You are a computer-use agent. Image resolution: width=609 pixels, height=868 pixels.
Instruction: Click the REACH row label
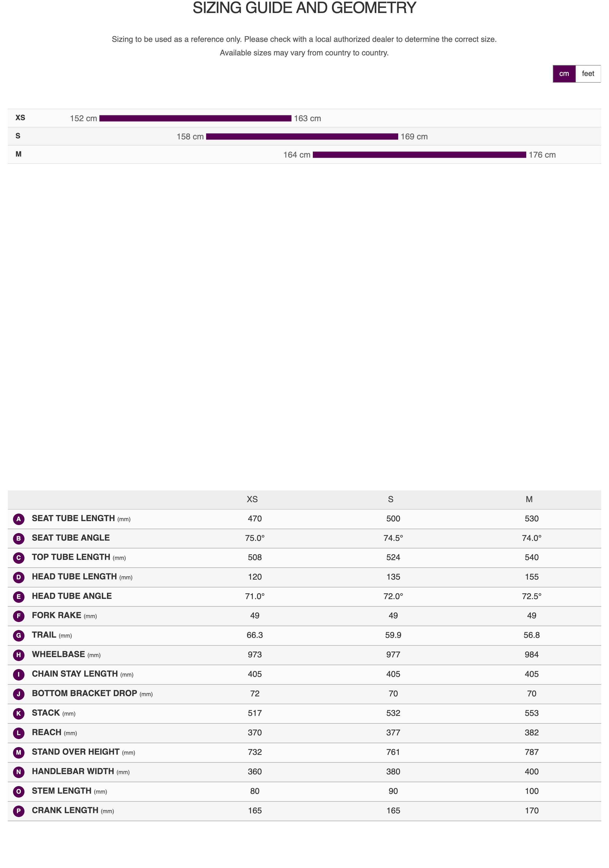pyautogui.click(x=47, y=733)
